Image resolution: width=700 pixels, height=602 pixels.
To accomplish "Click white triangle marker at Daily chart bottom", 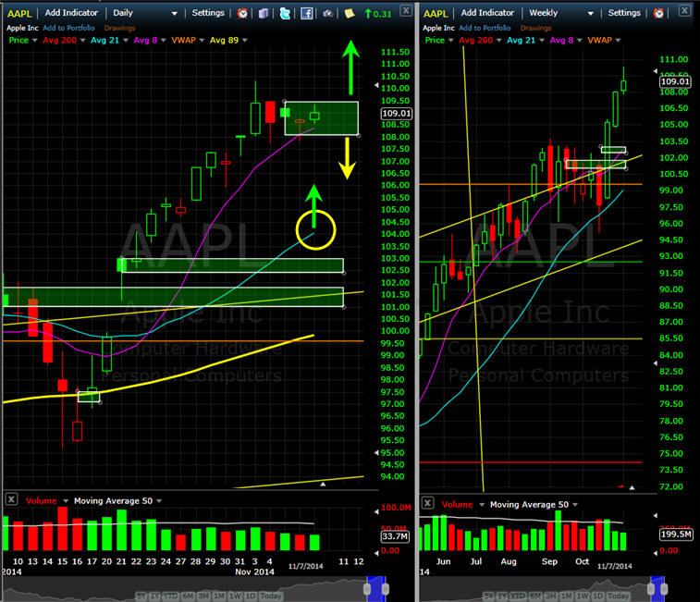I will [x=323, y=484].
